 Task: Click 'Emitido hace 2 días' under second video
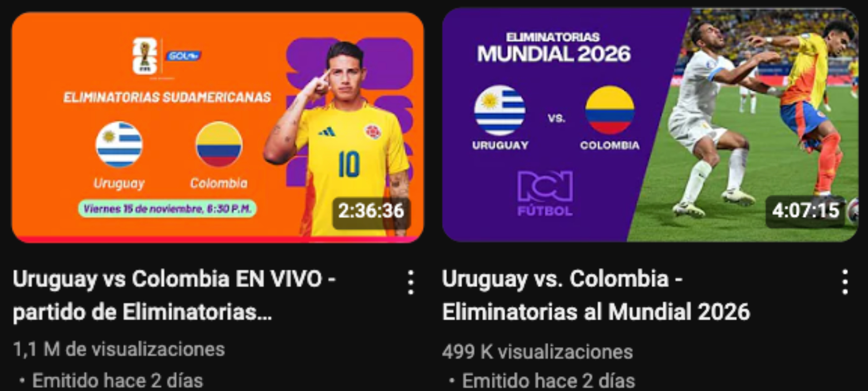click(549, 381)
